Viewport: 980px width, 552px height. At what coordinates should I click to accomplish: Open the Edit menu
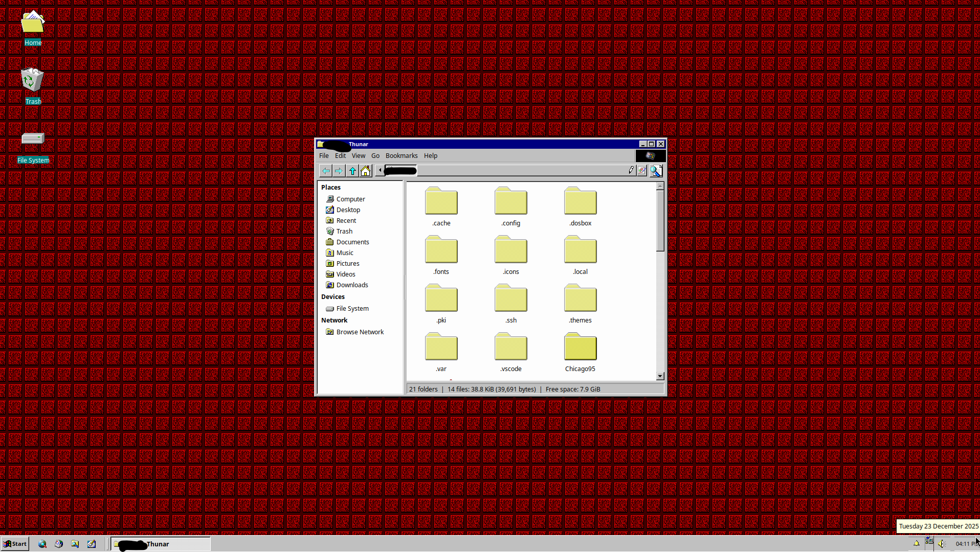tap(340, 156)
